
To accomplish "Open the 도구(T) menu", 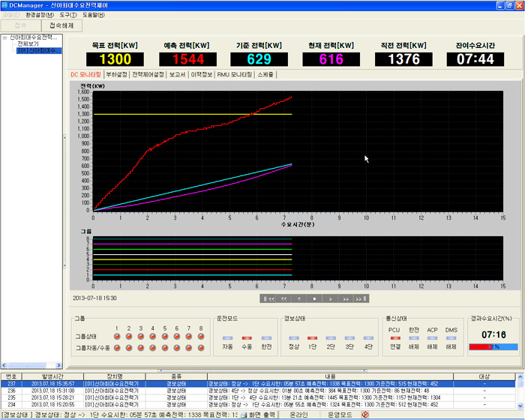I will (70, 14).
